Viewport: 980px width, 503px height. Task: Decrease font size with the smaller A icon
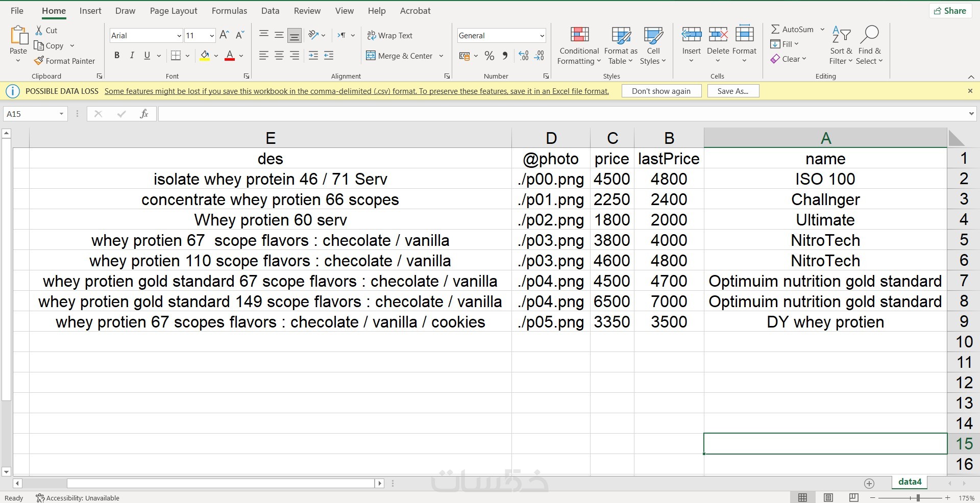pyautogui.click(x=239, y=35)
